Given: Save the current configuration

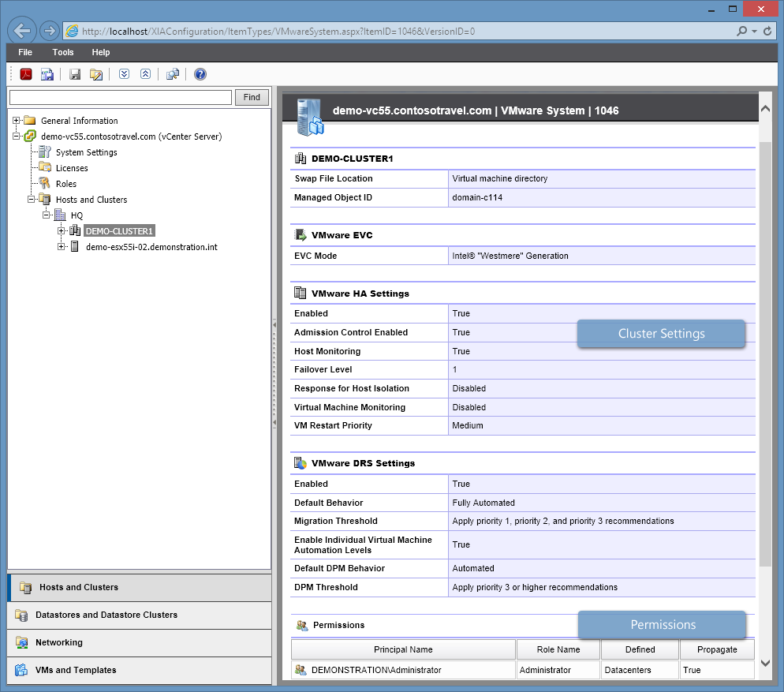Looking at the screenshot, I should coord(73,73).
